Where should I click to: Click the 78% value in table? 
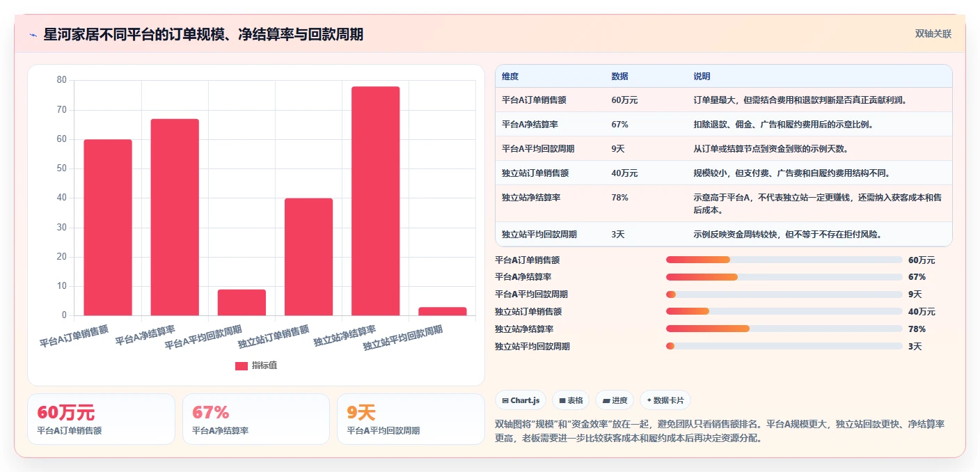(x=620, y=198)
